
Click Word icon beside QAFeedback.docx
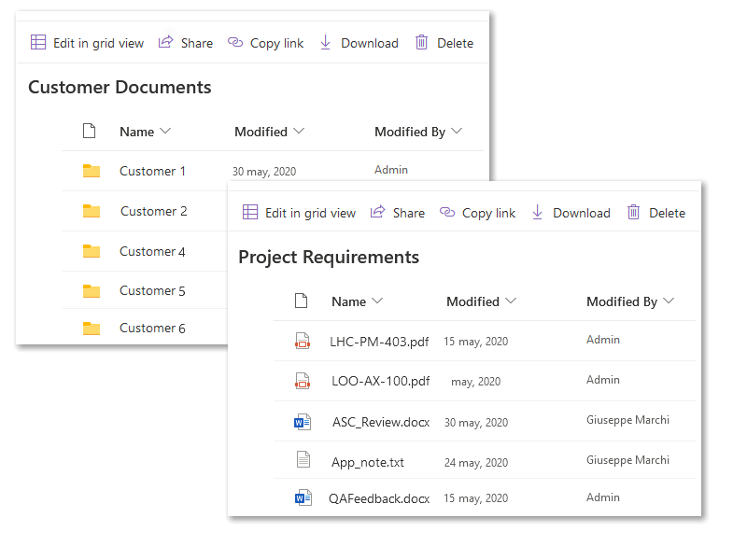pyautogui.click(x=303, y=497)
